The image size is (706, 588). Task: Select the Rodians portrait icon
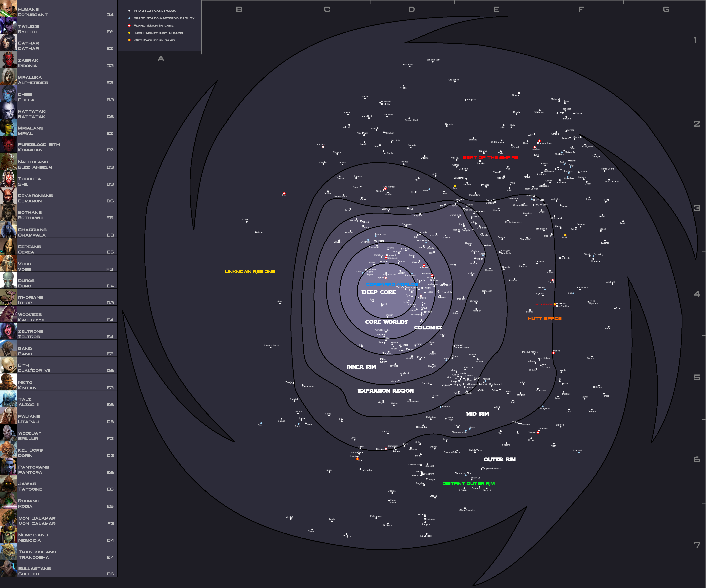coord(8,501)
